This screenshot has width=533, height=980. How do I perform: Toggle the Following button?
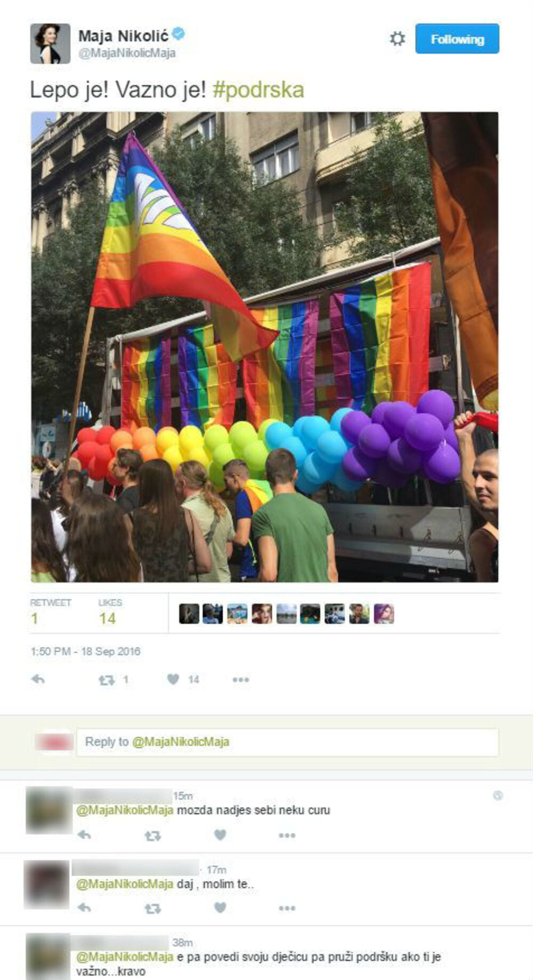coord(457,38)
